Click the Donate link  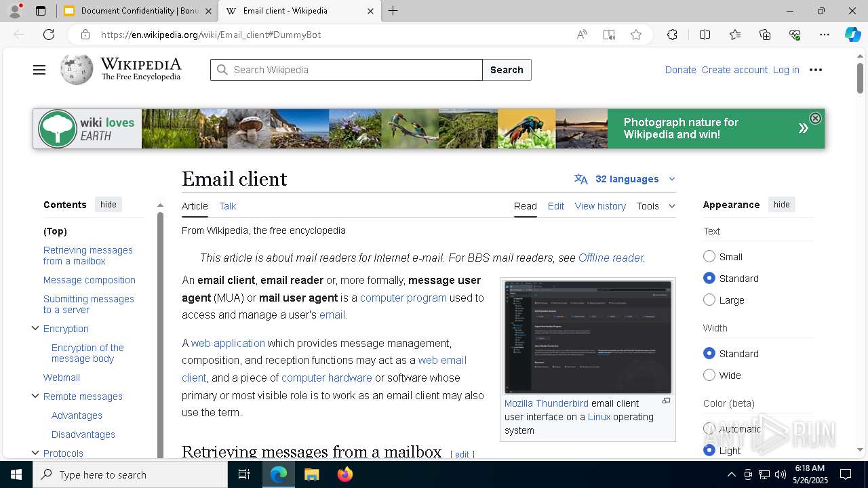point(680,70)
